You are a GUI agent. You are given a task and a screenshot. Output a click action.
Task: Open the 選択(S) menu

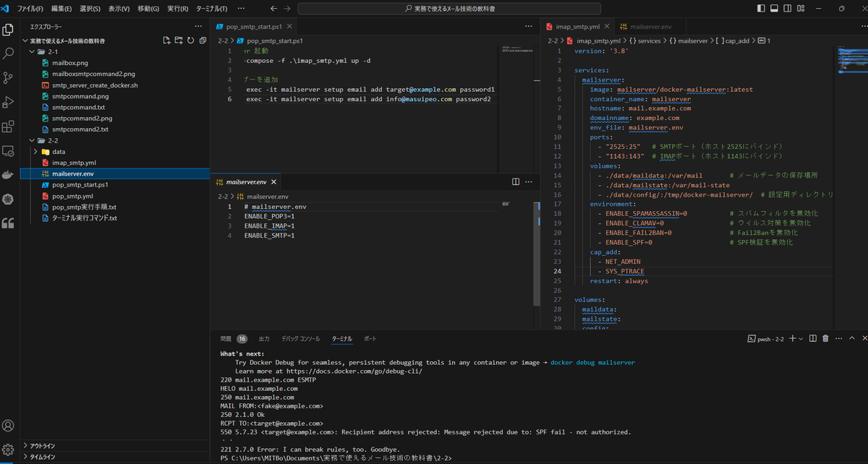[x=90, y=9]
